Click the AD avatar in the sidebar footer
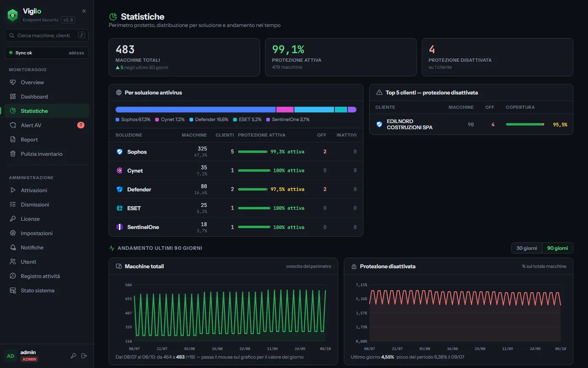This screenshot has height=368, width=588. (10, 356)
